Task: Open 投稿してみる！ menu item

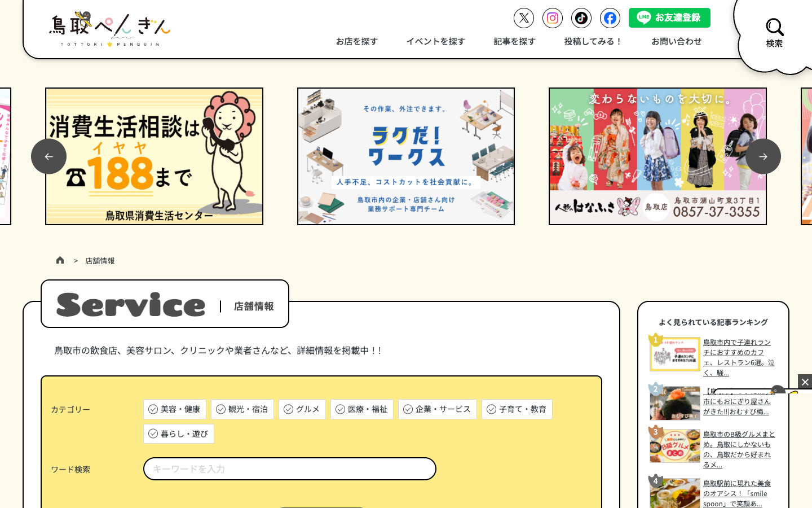Action: [x=594, y=41]
